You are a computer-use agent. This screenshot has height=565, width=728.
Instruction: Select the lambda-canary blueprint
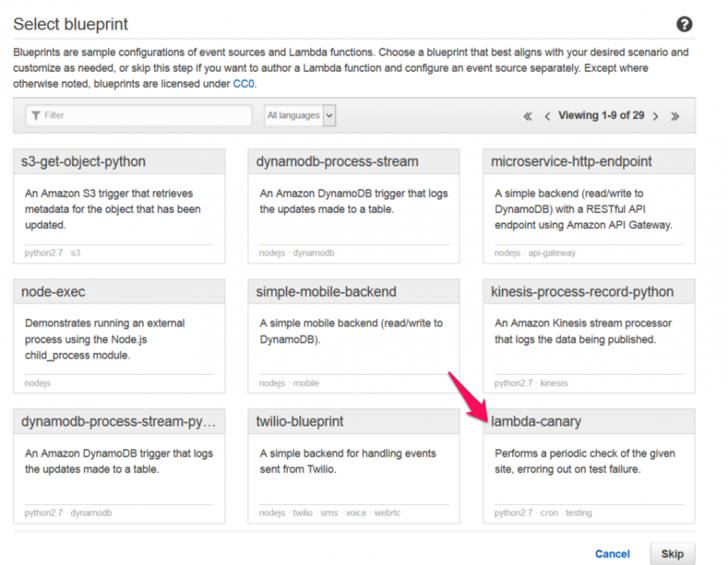589,466
